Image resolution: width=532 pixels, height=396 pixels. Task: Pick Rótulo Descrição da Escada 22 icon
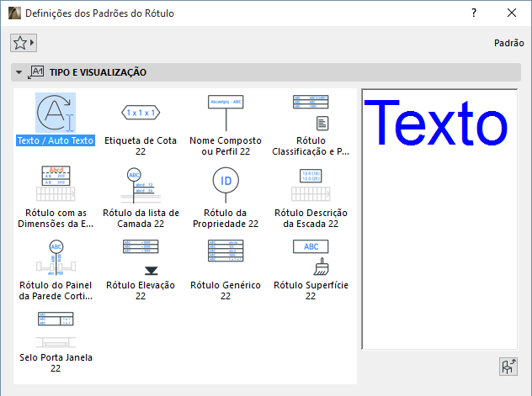pos(311,185)
